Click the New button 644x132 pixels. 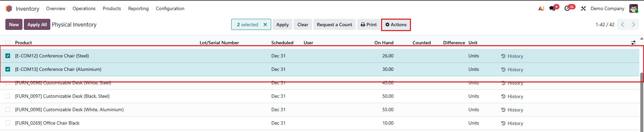click(x=14, y=25)
